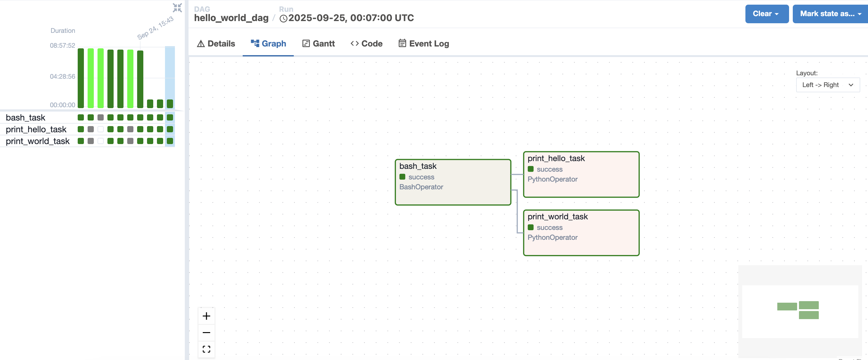The width and height of the screenshot is (868, 360).
Task: Click the hello_world_dag breadcrumb link
Action: [x=231, y=18]
